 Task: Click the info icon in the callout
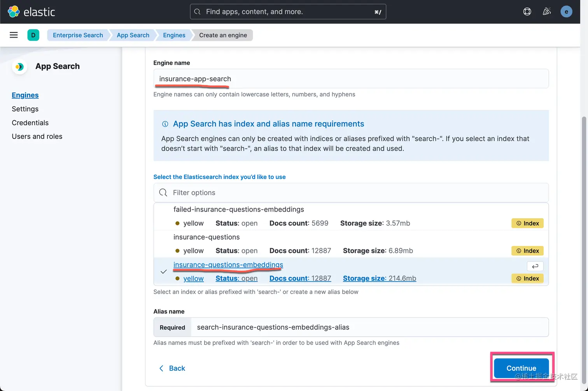click(x=165, y=124)
